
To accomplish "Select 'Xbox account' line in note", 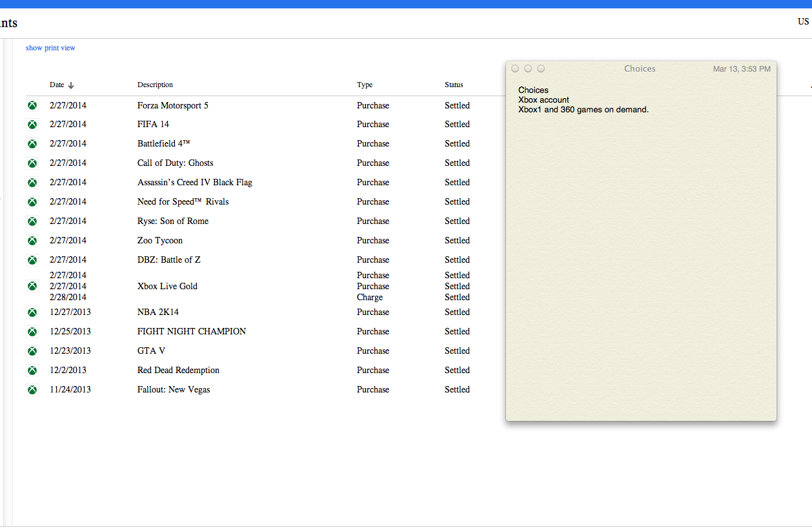I will pyautogui.click(x=543, y=100).
